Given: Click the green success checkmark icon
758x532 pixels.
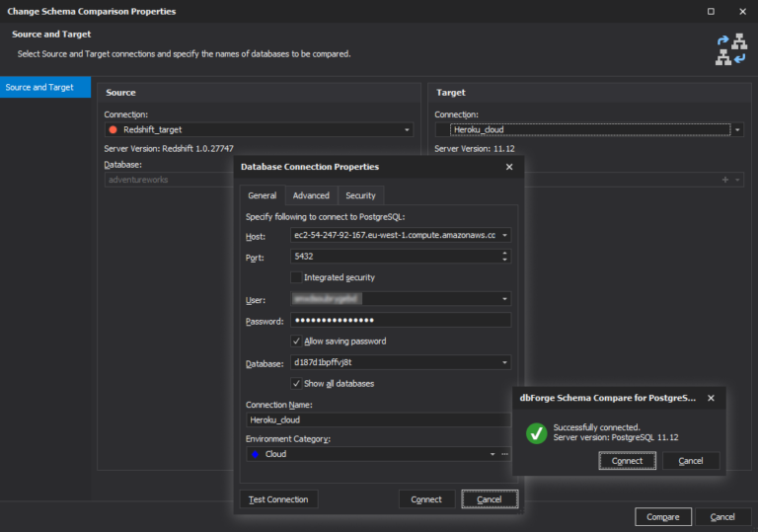Looking at the screenshot, I should click(x=536, y=432).
